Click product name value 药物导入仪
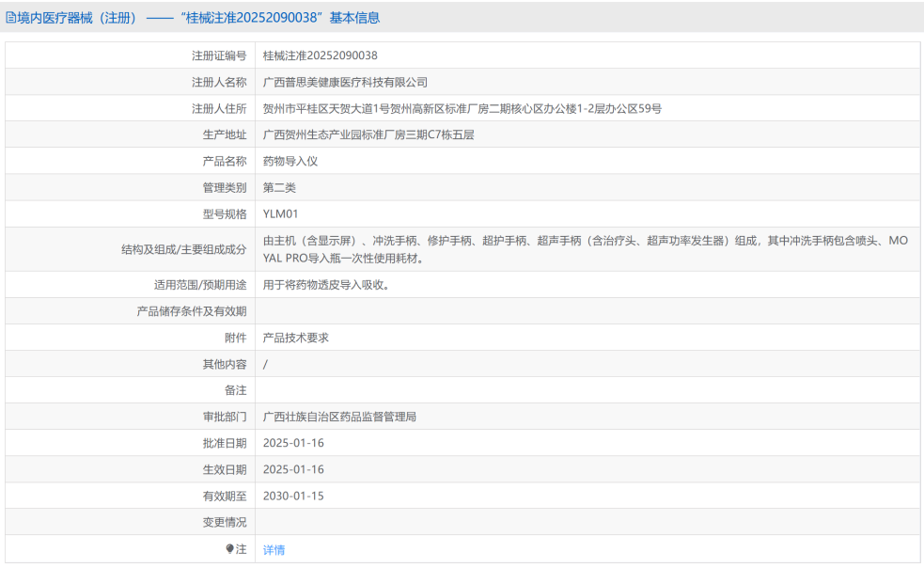Viewport: 924px width, 568px height. click(x=290, y=162)
